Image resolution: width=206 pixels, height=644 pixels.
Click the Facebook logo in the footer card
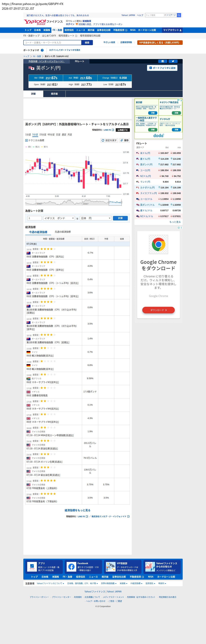(71, 567)
